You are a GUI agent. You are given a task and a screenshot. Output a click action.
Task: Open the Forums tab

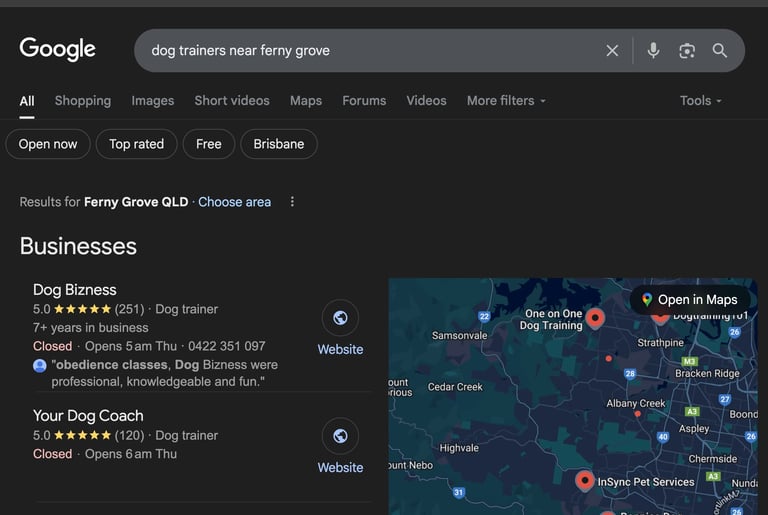(x=364, y=101)
